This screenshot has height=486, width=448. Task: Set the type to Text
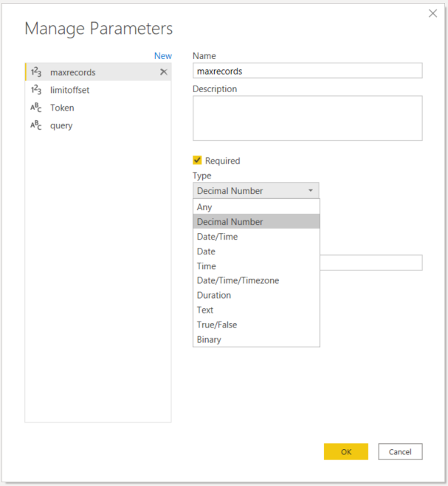pos(256,310)
